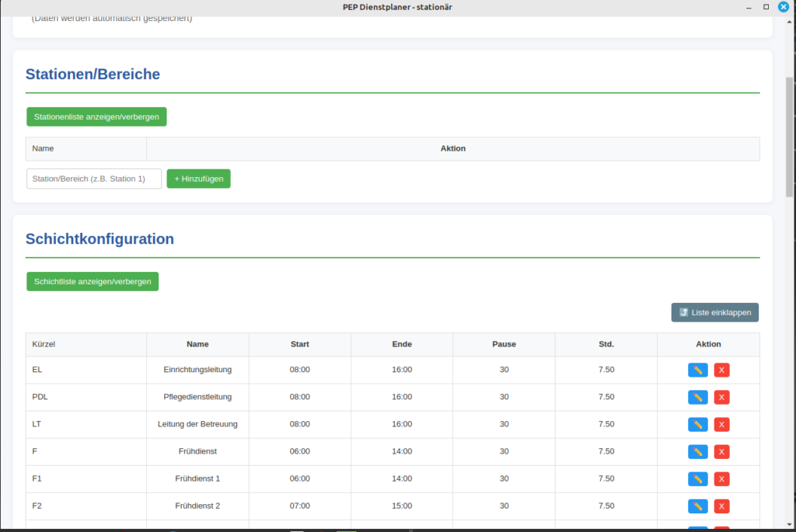Screen dimensions: 796x532
Task: Click the Kürzel column header
Action: (x=44, y=344)
